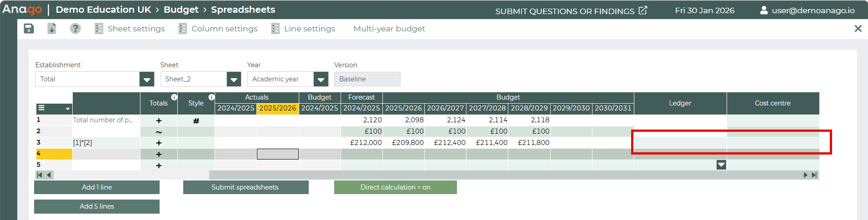The image size is (868, 220).
Task: Toggle Direct calculation on button
Action: coord(395,187)
